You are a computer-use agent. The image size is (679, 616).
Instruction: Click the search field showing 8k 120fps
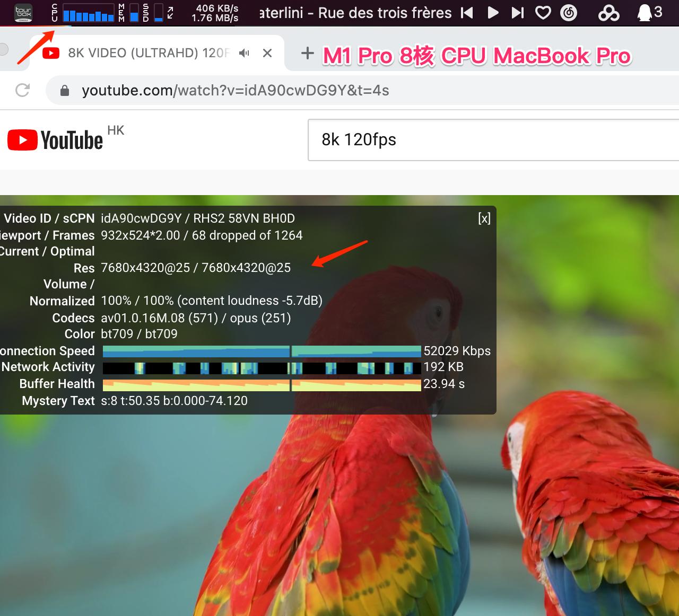(424, 139)
